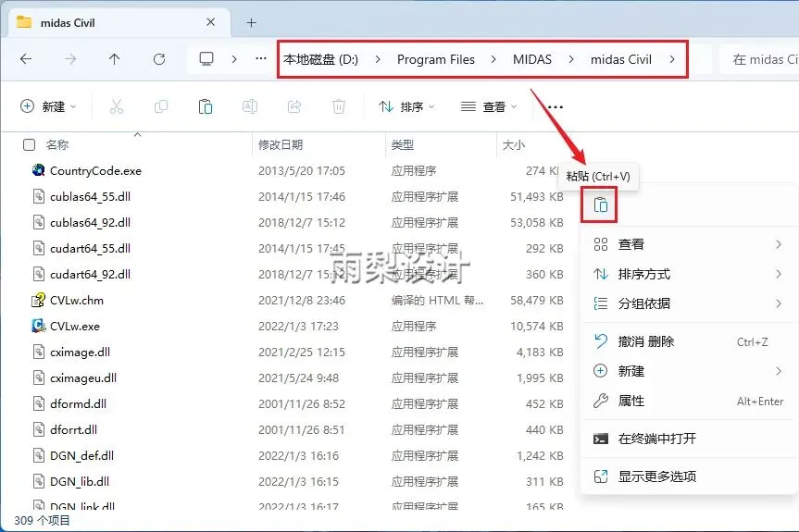Viewport: 799px width, 532px height.
Task: Click status bar text 309 个项目
Action: [x=42, y=520]
